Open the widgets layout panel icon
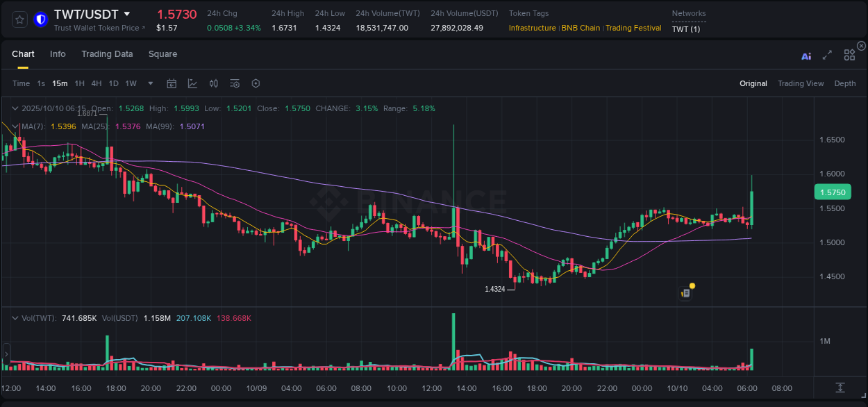868x407 pixels. pyautogui.click(x=849, y=56)
